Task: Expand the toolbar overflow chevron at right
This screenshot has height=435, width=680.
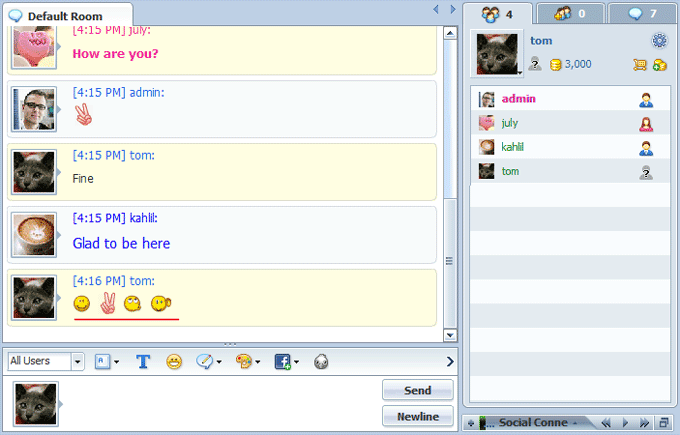Action: [x=449, y=361]
